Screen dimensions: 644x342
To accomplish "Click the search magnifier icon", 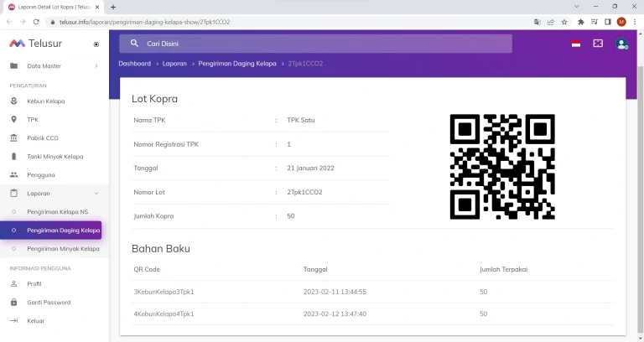I will (x=134, y=43).
